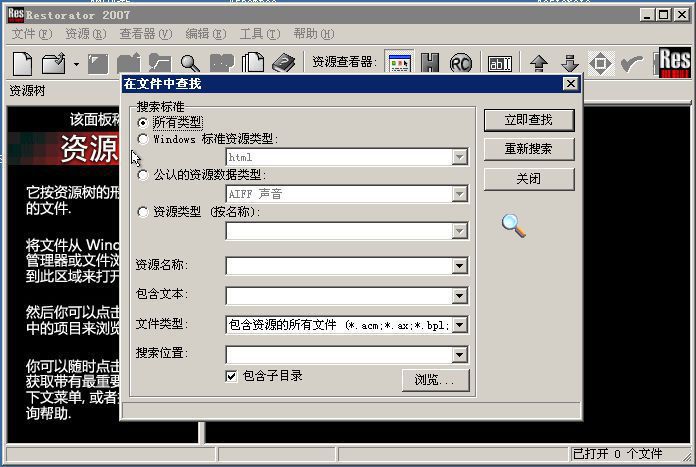Click the Help book toolbar icon
This screenshot has width=696, height=467.
tap(284, 63)
